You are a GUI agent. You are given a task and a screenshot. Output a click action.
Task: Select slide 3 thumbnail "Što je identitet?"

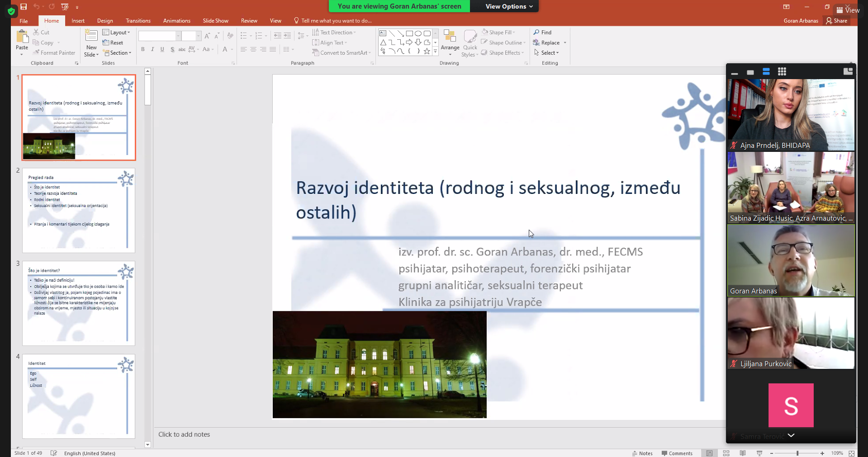79,303
